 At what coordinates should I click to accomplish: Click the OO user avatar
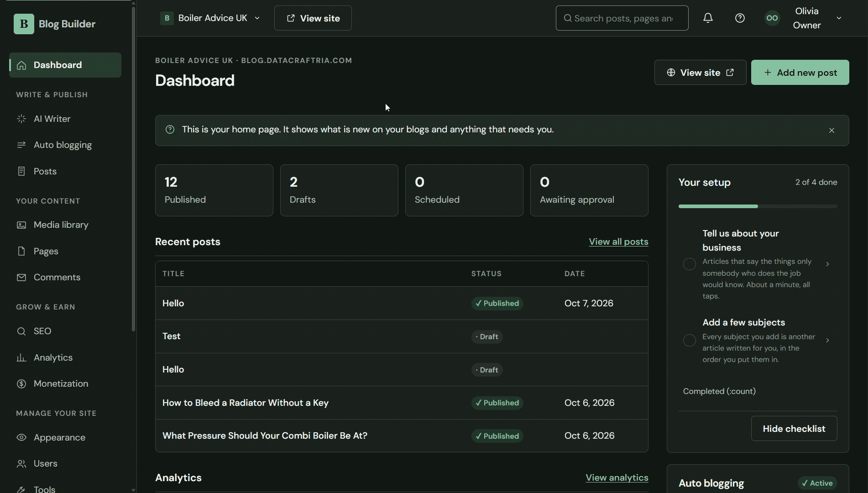[772, 18]
